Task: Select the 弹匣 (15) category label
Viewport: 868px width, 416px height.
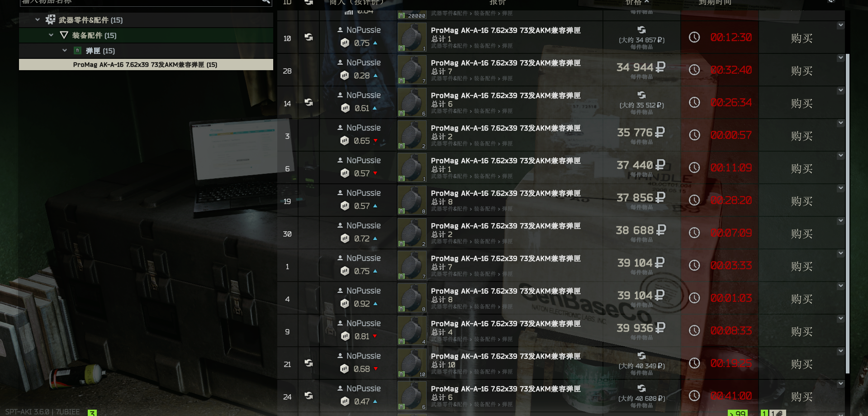Action: [x=100, y=51]
